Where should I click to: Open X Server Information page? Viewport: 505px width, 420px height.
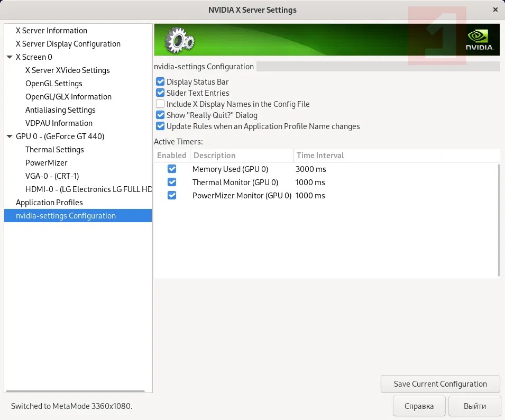coord(51,31)
